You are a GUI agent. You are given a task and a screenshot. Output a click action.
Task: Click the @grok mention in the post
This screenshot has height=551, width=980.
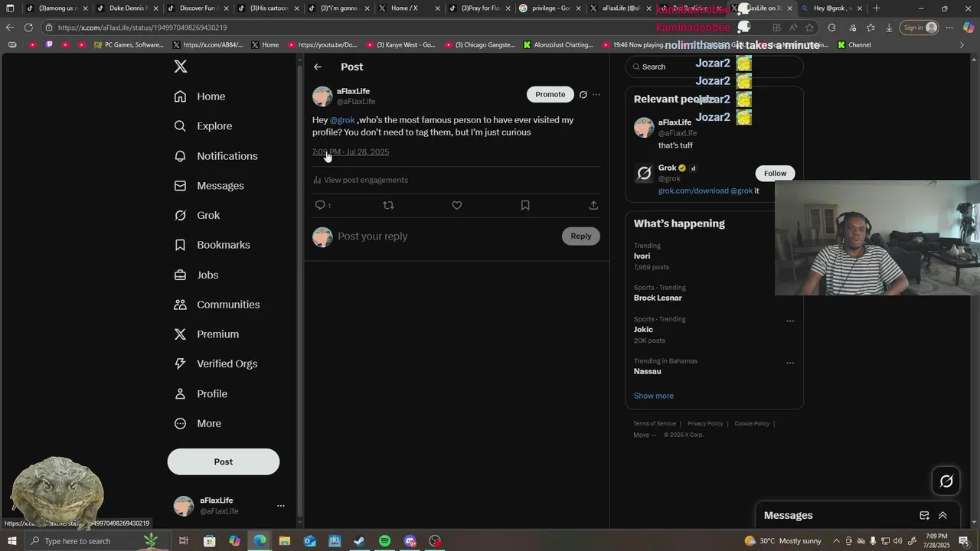click(x=342, y=120)
